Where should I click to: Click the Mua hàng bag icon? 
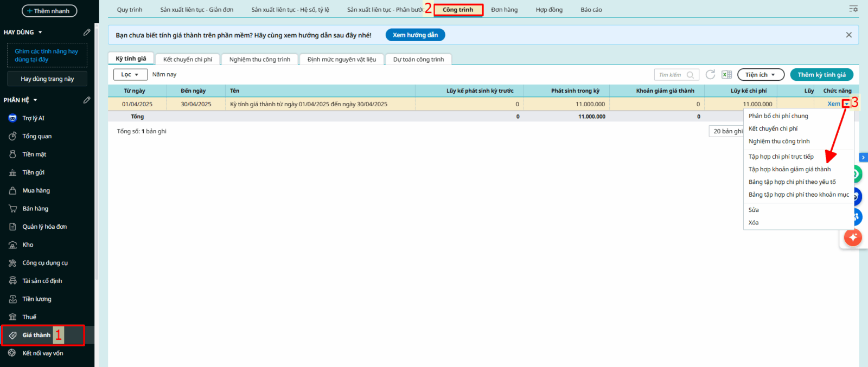point(12,191)
